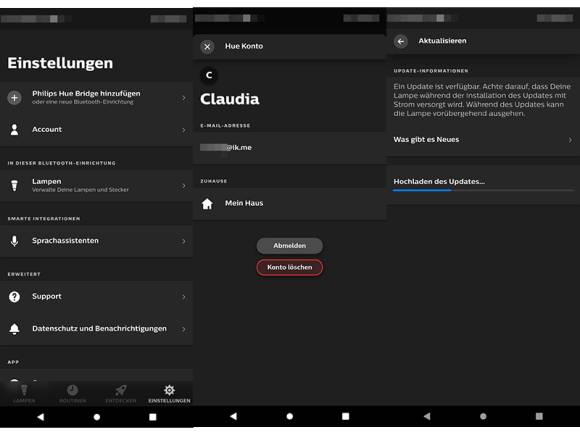Open Datenschutz und Benachrichtigungen entry

(x=96, y=329)
